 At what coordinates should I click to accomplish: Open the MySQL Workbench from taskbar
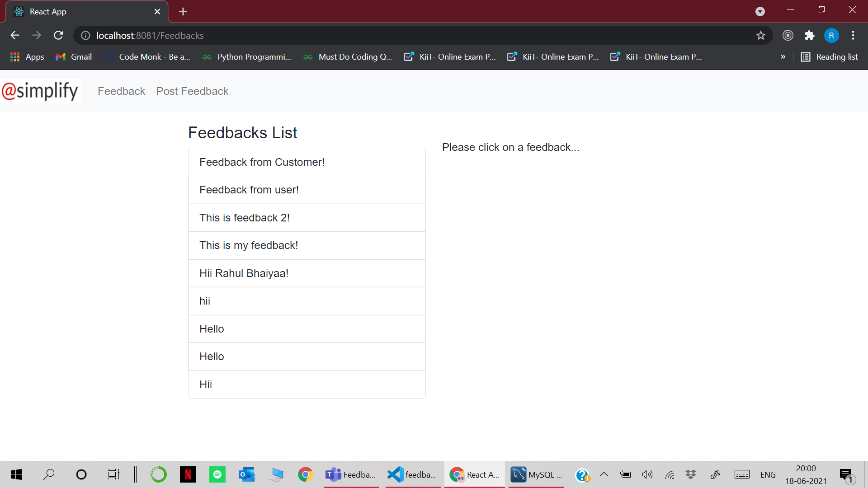pos(536,474)
